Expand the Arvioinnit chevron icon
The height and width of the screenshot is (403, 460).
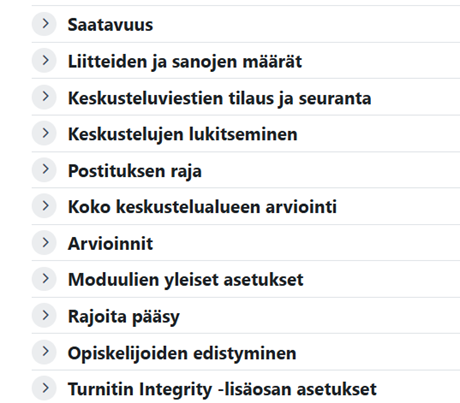point(44,243)
